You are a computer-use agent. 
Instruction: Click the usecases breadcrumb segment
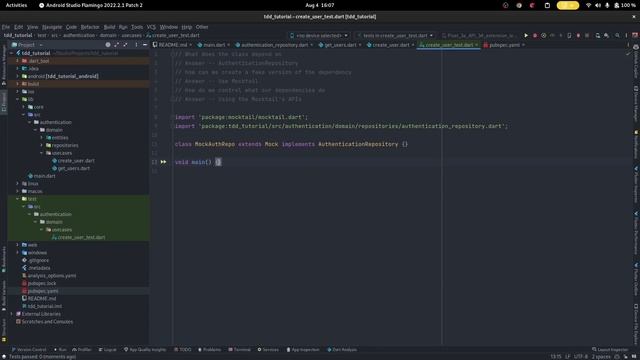[131, 36]
